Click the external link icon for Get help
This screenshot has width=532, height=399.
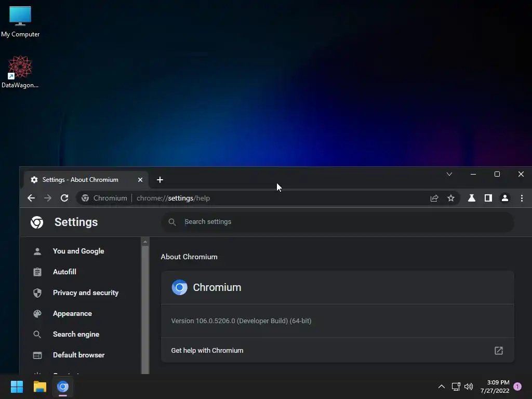tap(498, 351)
